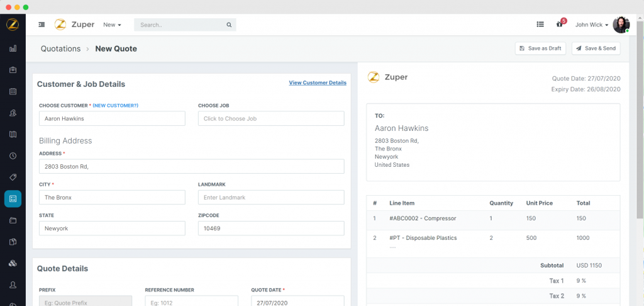Click the #ABC0002 - Compressor line item
This screenshot has height=306, width=644.
[x=423, y=218]
